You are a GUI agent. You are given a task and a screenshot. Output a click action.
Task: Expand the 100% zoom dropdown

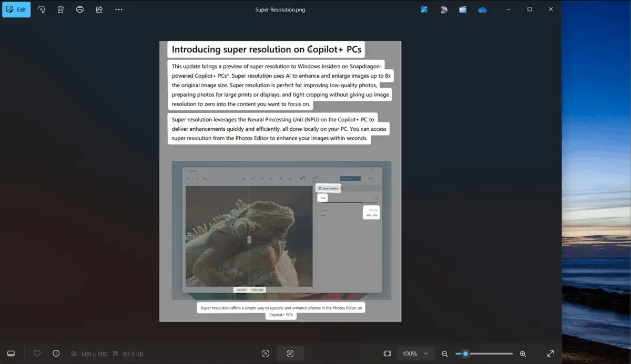(415, 353)
